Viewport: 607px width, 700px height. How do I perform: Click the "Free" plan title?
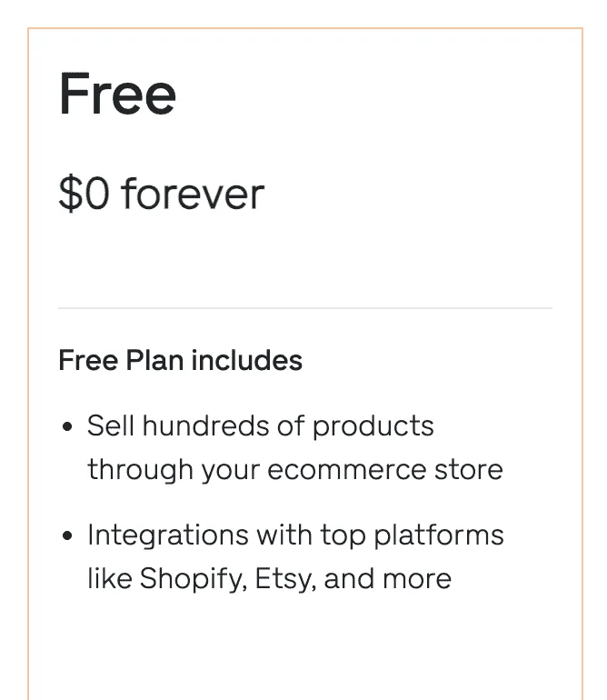point(117,94)
